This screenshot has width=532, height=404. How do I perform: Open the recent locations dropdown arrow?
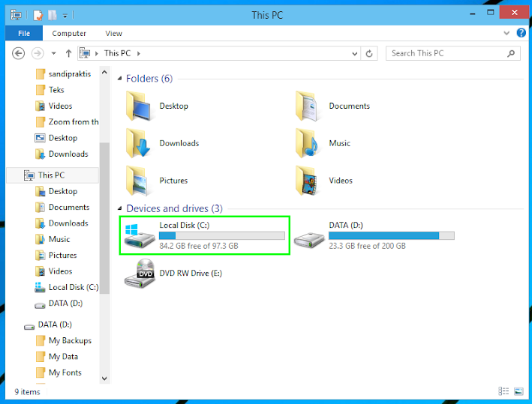(53, 53)
